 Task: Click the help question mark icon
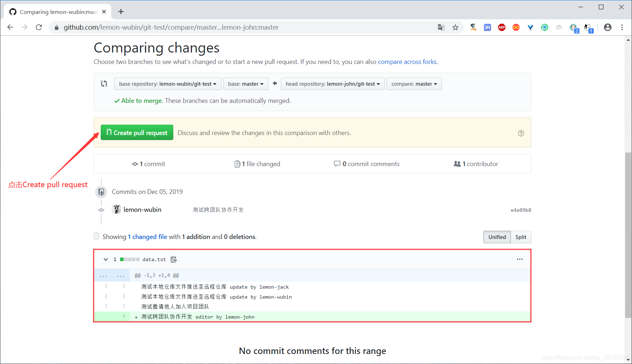[521, 133]
